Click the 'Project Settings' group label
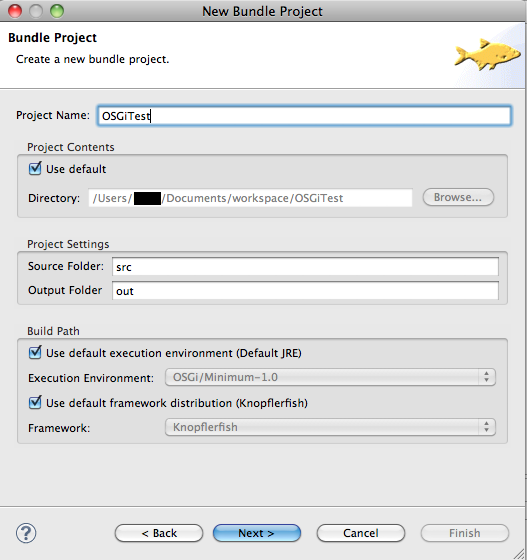The height and width of the screenshot is (560, 527). pos(68,244)
